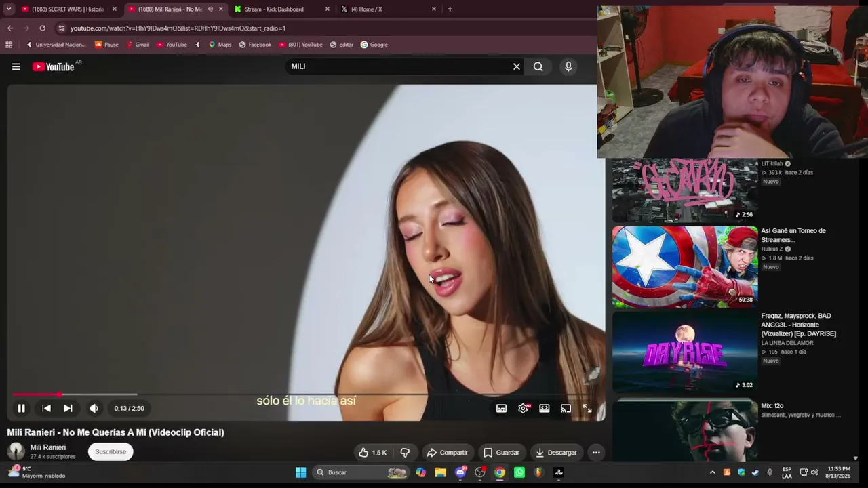Open the more actions three-dot menu
This screenshot has height=488, width=868.
(596, 452)
